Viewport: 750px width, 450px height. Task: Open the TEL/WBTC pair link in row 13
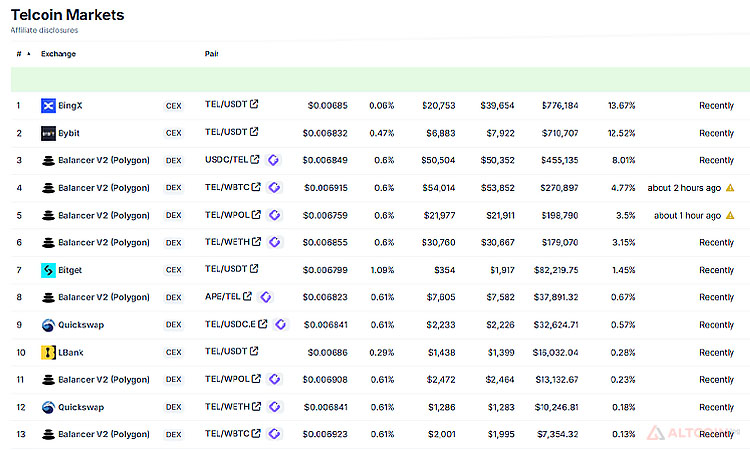coord(227,434)
